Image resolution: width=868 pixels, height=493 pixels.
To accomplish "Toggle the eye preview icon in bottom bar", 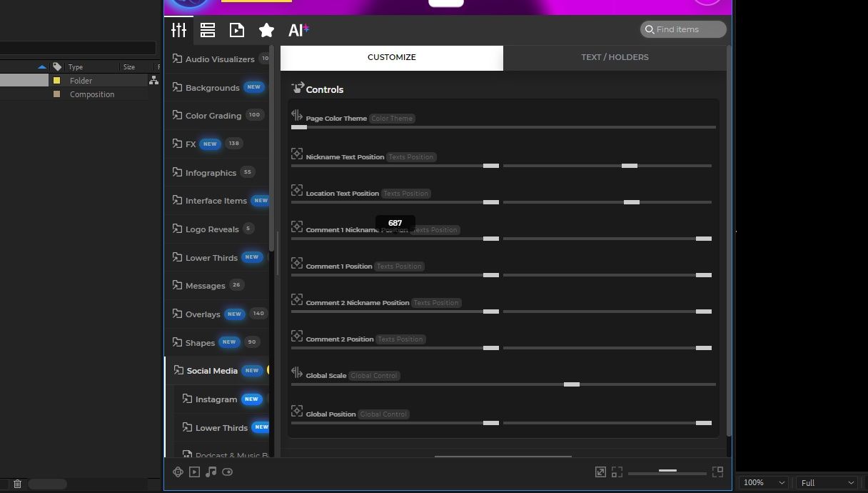I will (x=228, y=472).
